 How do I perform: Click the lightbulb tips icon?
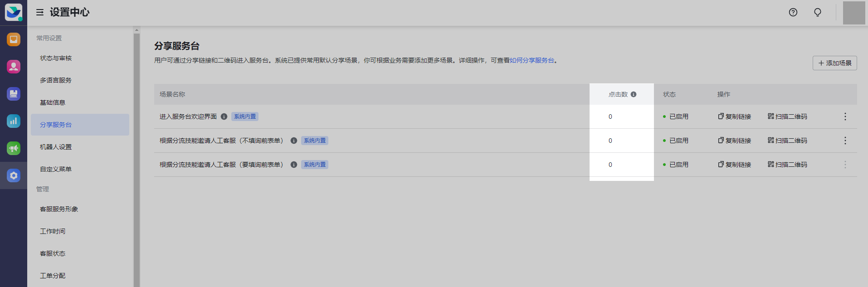tap(818, 12)
